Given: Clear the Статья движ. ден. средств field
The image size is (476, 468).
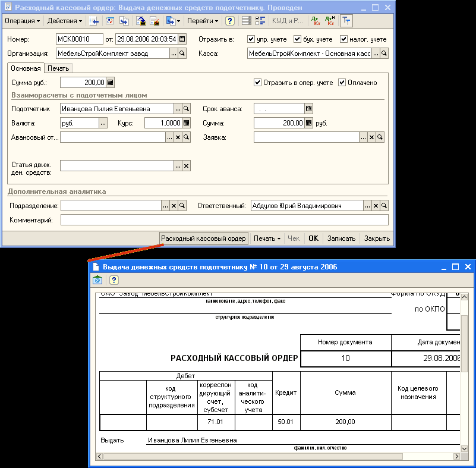Looking at the screenshot, I should 187,166.
